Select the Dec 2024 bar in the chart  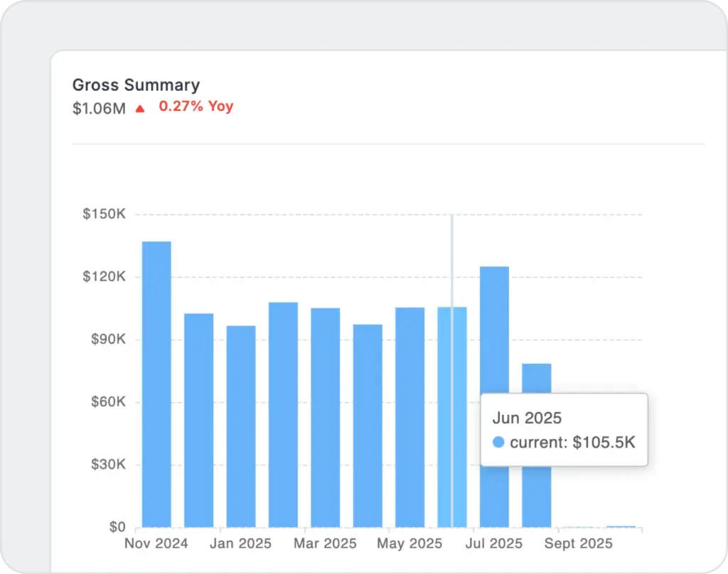coord(198,419)
